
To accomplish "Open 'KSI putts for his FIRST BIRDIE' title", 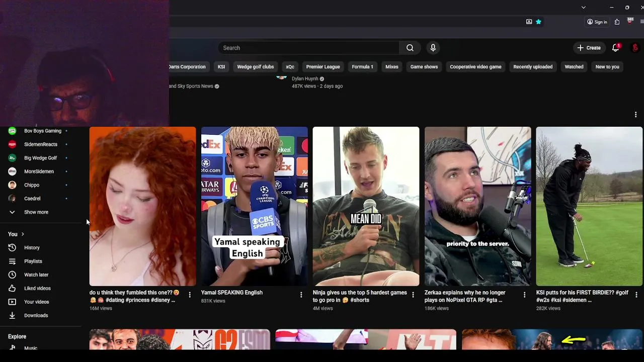I will [582, 296].
